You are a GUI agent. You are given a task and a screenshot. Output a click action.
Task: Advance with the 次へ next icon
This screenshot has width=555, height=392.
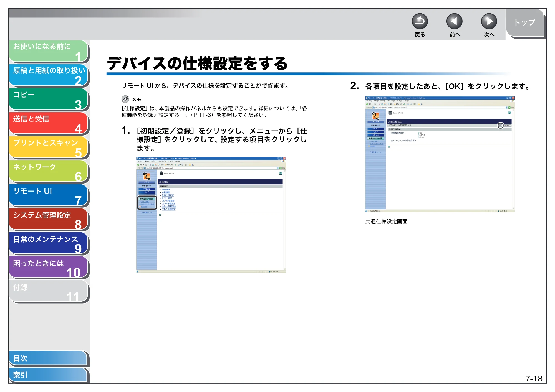tap(489, 21)
